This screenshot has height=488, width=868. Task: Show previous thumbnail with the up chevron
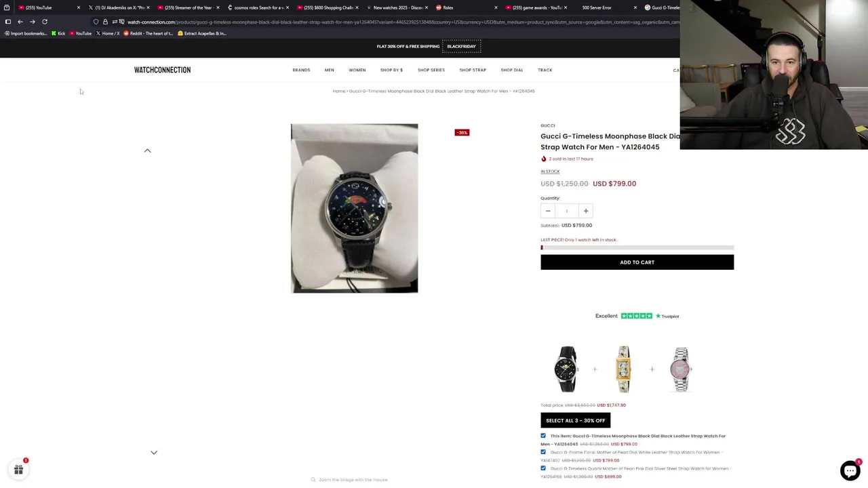pyautogui.click(x=147, y=150)
